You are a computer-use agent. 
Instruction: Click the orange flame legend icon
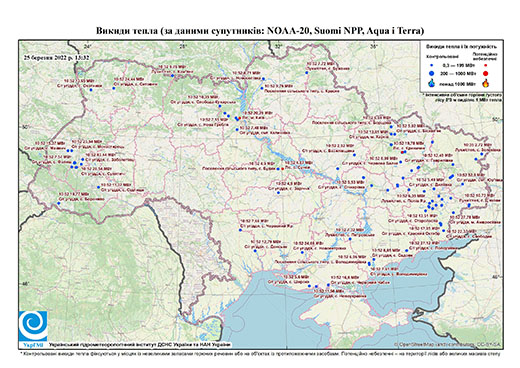486,83
